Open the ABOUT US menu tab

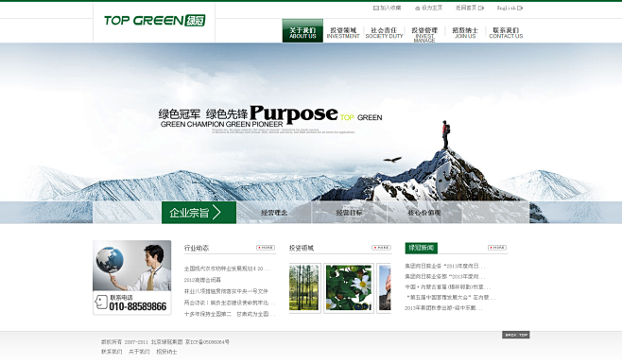point(302,30)
